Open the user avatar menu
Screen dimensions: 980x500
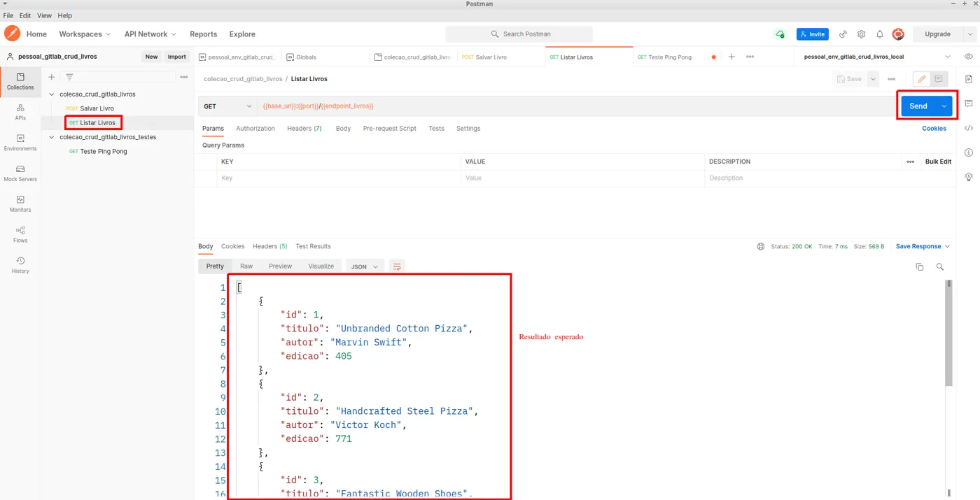898,34
